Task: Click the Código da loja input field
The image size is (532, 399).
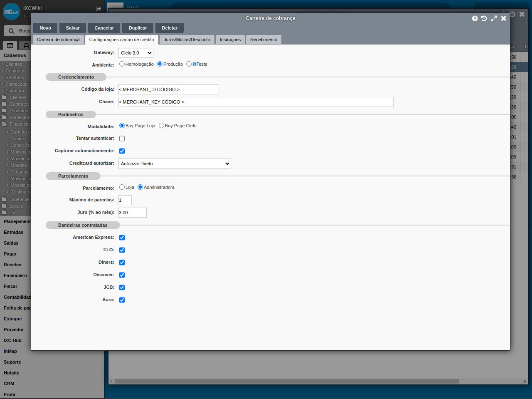Action: click(x=169, y=89)
